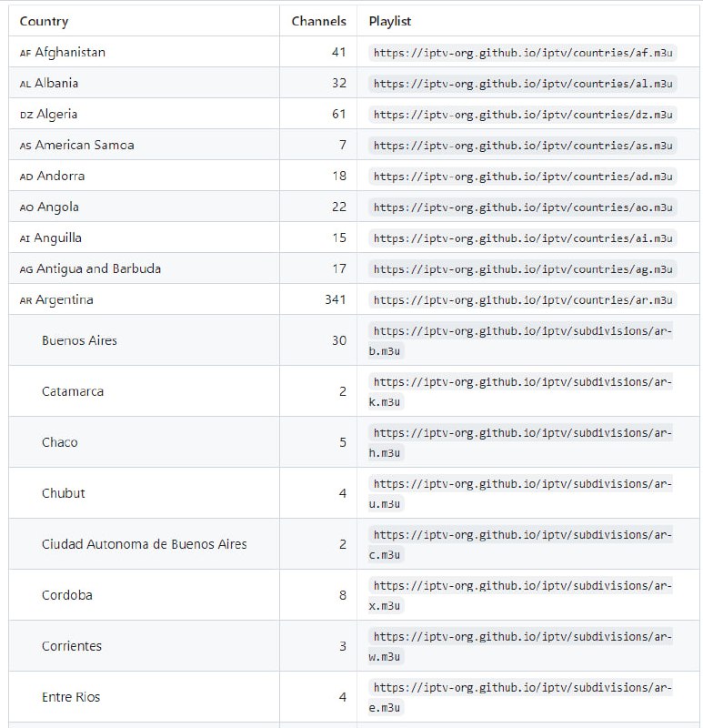Select the Entre Rios subdivision name

[x=71, y=697]
